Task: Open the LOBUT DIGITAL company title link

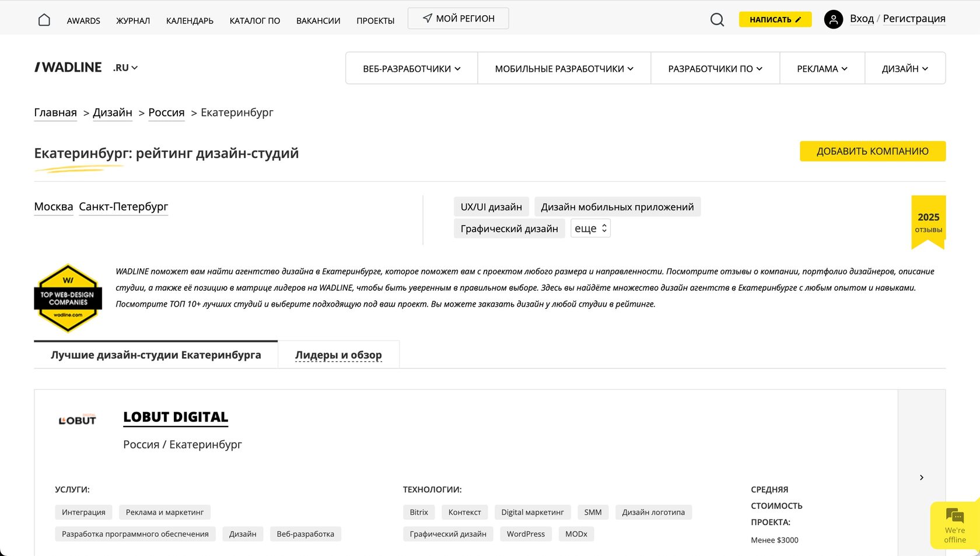Action: point(176,417)
